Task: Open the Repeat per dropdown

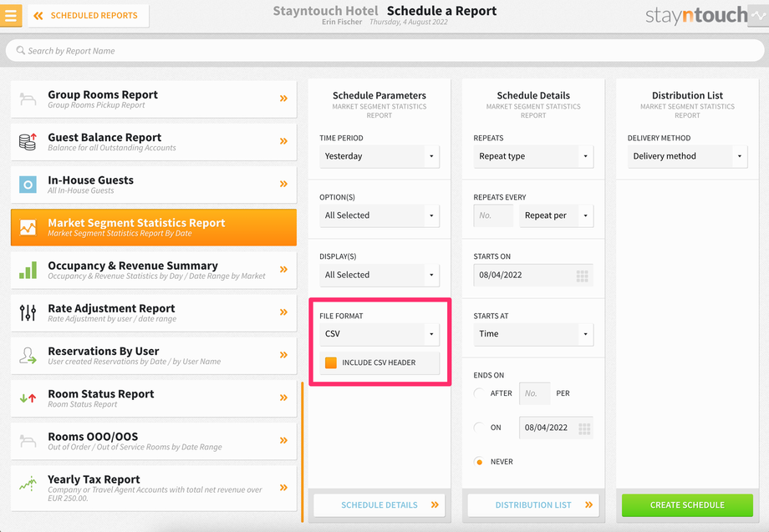Action: (x=556, y=215)
